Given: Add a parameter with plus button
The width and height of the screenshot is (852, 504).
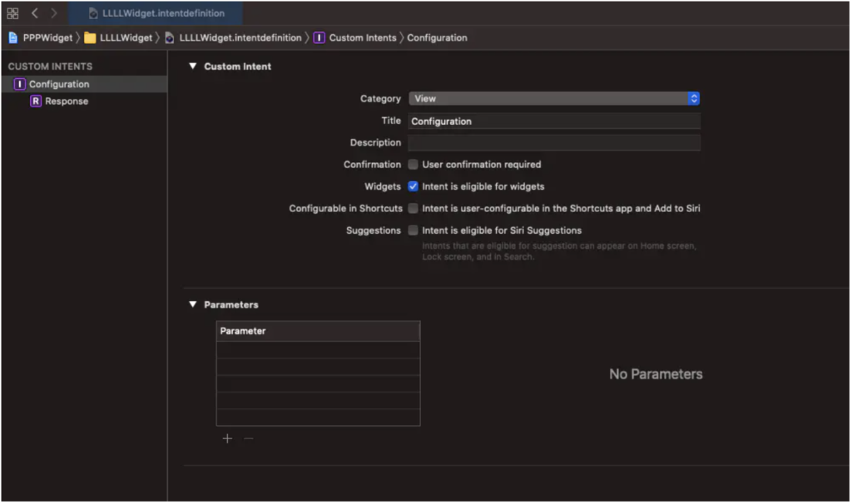Looking at the screenshot, I should click(x=227, y=439).
